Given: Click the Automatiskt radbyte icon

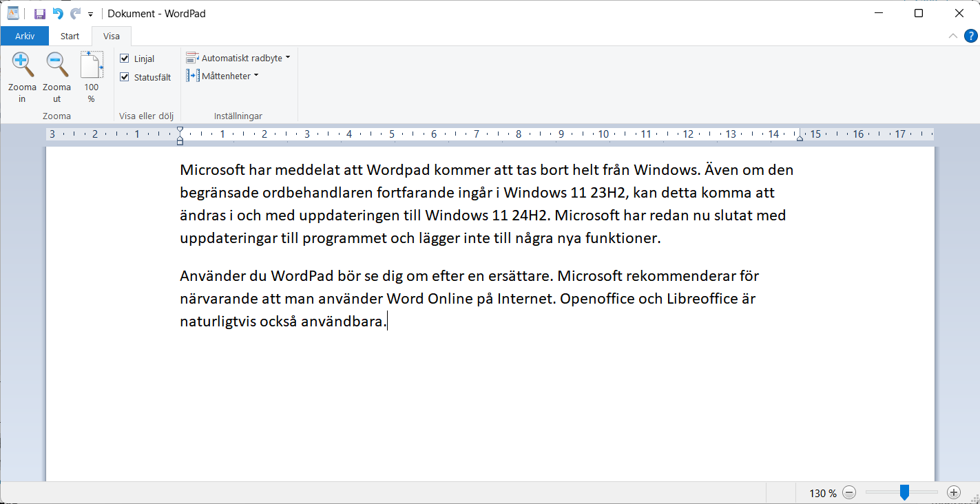Looking at the screenshot, I should (x=194, y=57).
